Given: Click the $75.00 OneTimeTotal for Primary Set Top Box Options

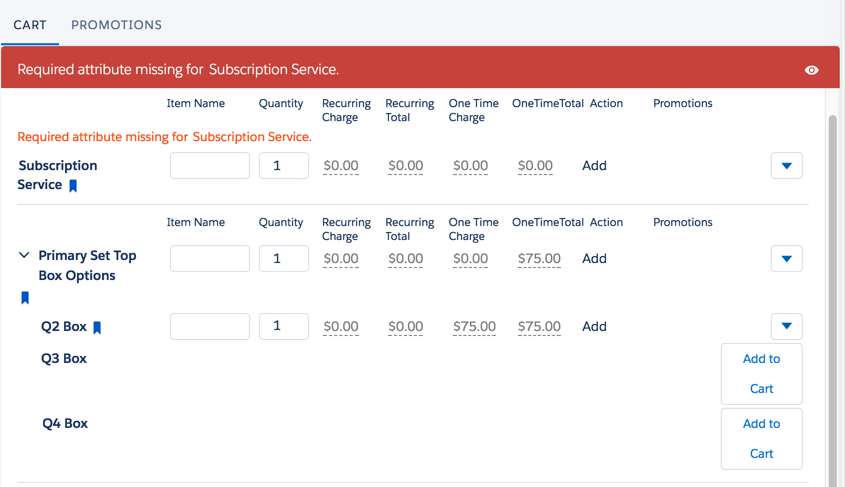Looking at the screenshot, I should 539,259.
